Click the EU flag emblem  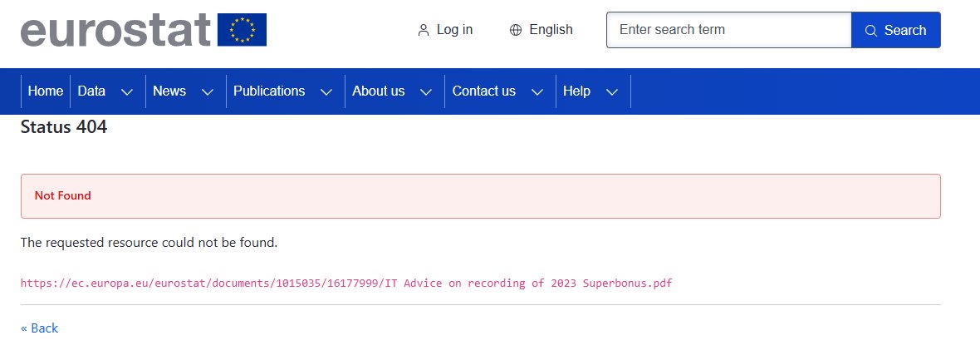[242, 29]
